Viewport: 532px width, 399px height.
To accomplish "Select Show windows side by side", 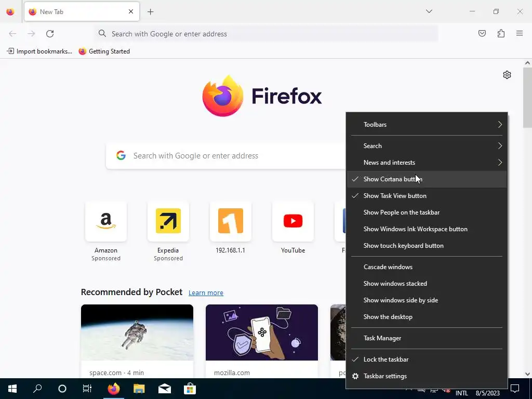I will tap(427, 300).
